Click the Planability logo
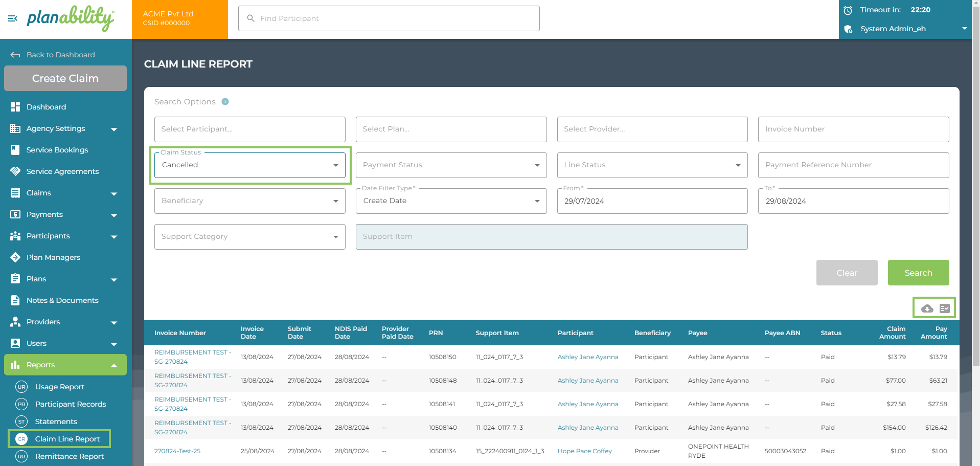Screen dimensions: 980x466 click(71, 19)
